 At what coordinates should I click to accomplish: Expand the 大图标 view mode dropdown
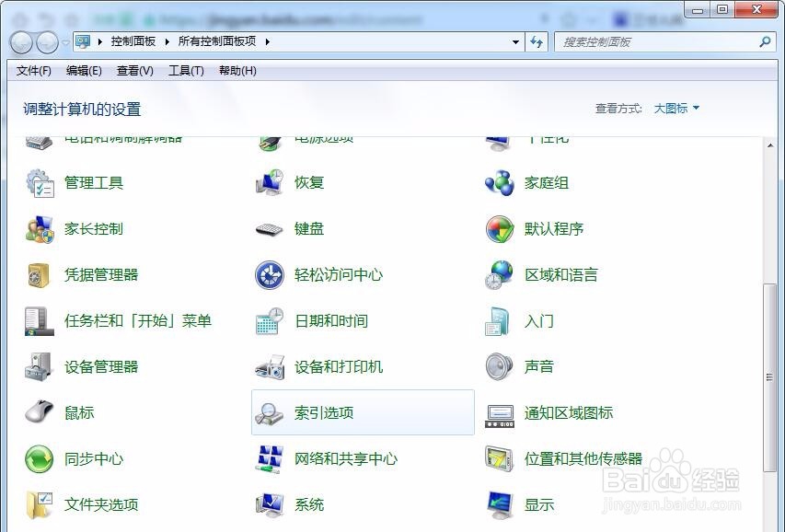point(676,109)
